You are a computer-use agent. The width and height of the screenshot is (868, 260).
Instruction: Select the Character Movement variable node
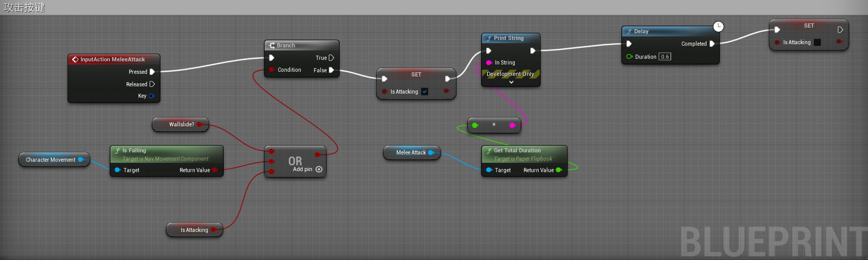click(x=50, y=160)
